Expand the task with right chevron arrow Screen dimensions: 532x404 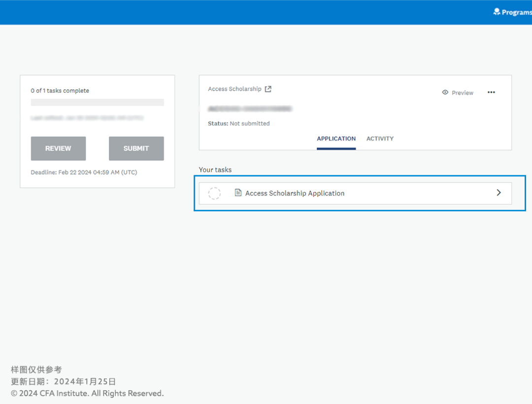(499, 193)
